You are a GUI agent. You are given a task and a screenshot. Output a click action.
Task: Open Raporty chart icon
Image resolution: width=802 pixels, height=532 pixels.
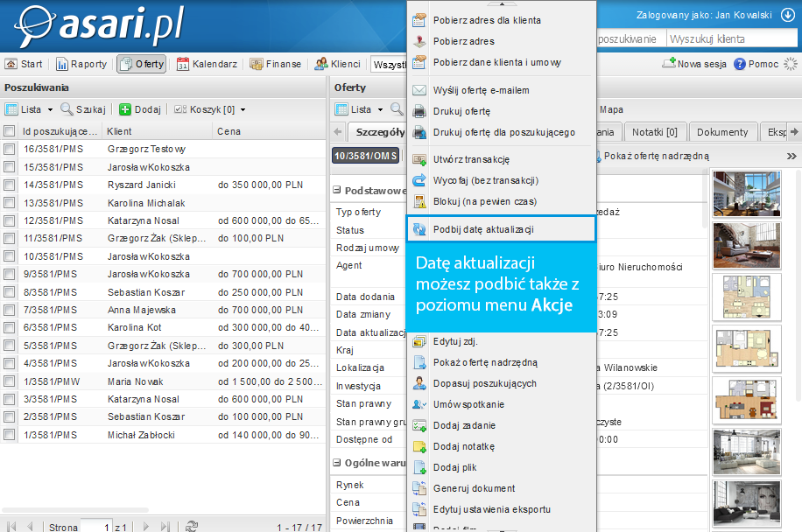(x=62, y=64)
